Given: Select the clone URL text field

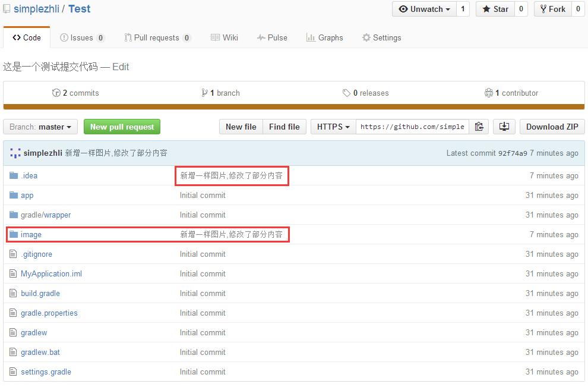Looking at the screenshot, I should pyautogui.click(x=413, y=127).
